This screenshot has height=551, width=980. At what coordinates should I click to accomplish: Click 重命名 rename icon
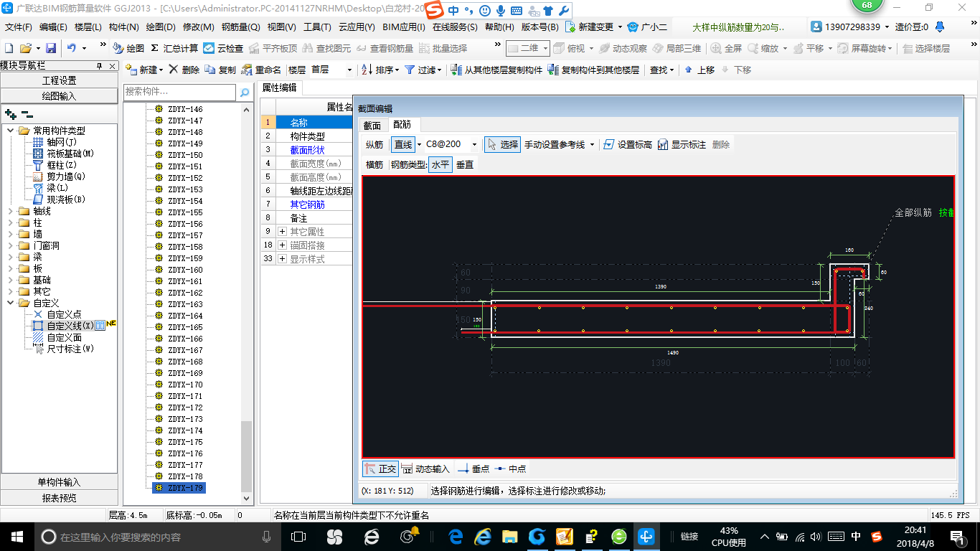click(x=261, y=70)
